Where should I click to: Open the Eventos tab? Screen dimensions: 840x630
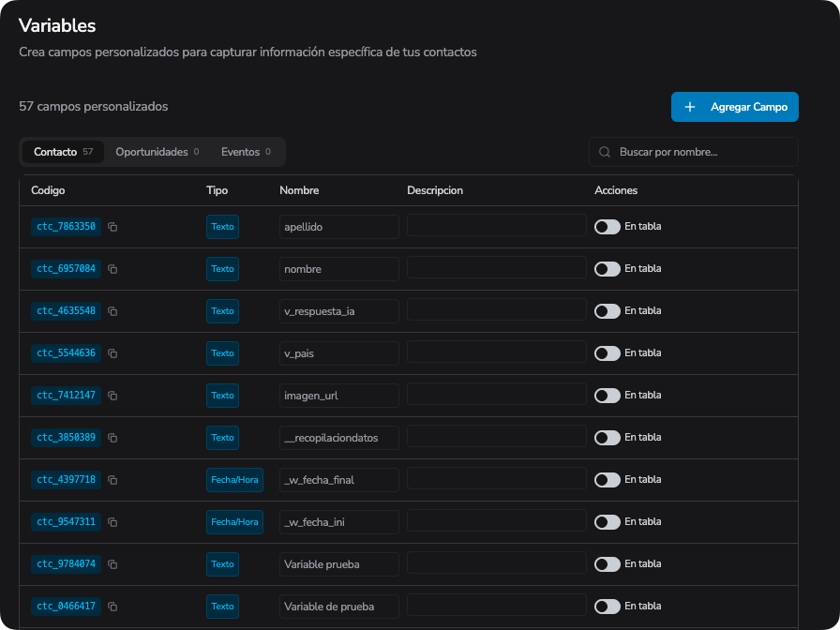(x=246, y=152)
